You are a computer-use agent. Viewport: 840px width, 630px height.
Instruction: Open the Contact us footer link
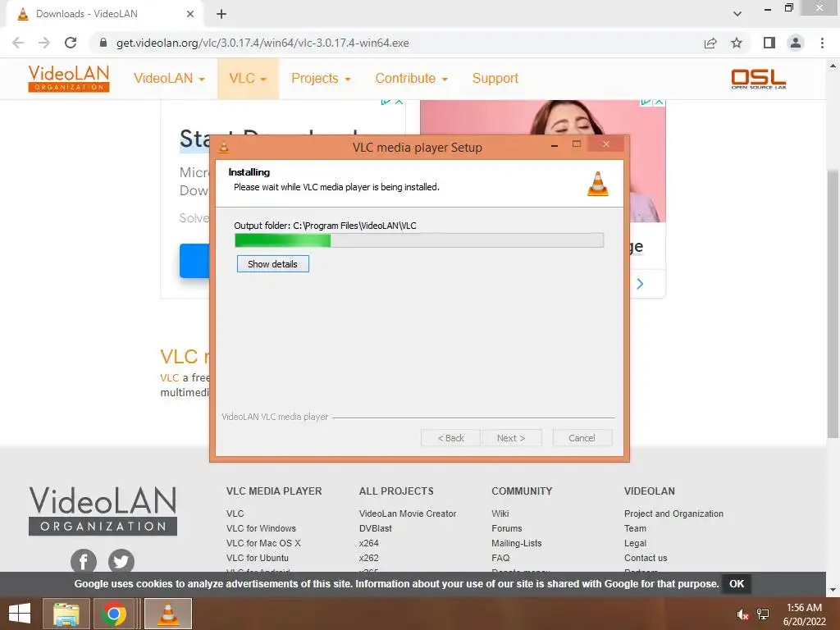pyautogui.click(x=646, y=558)
